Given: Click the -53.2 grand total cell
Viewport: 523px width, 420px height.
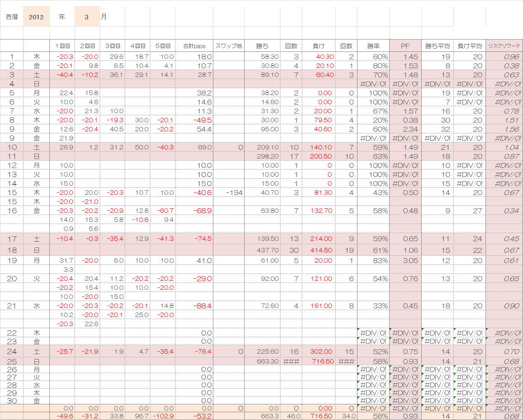Looking at the screenshot, I should coord(194,416).
